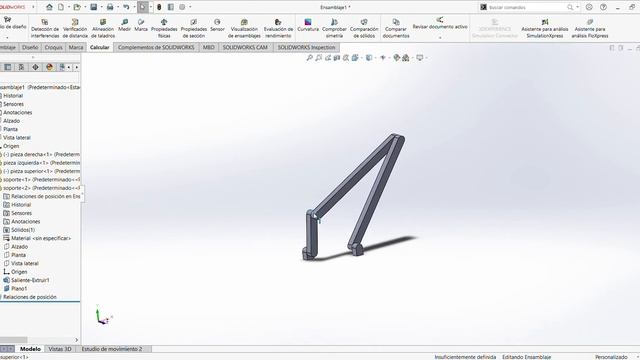
Task: Launch Alineación de taladros tool
Action: (103, 28)
